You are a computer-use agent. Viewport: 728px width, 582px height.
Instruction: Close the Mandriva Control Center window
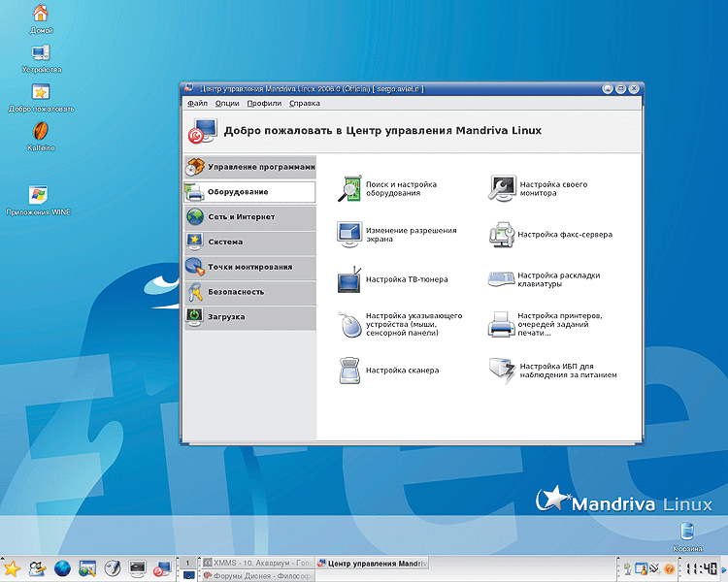[x=634, y=88]
